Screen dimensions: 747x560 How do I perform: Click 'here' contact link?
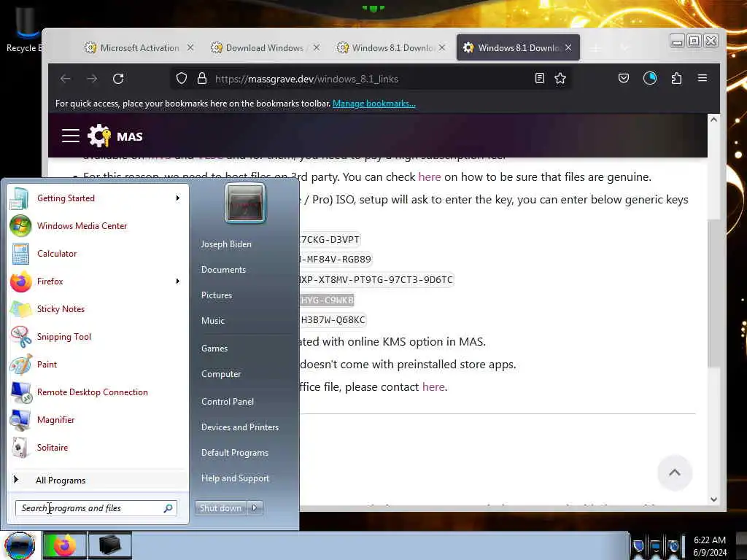[x=433, y=386]
